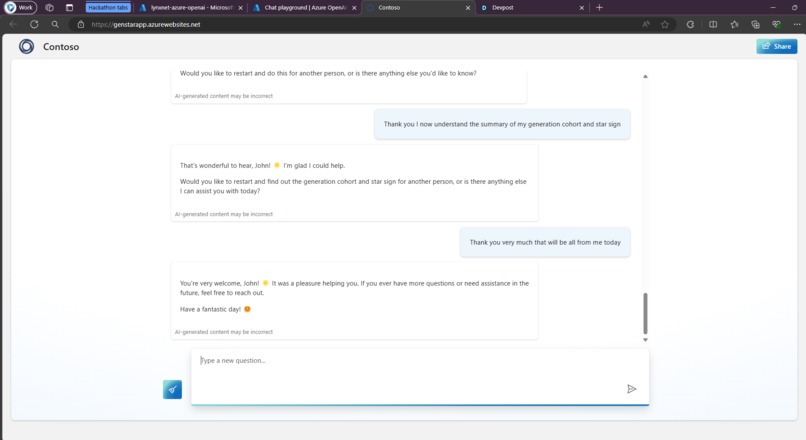Clear chat with the broom button
The width and height of the screenshot is (806, 440).
tap(172, 390)
